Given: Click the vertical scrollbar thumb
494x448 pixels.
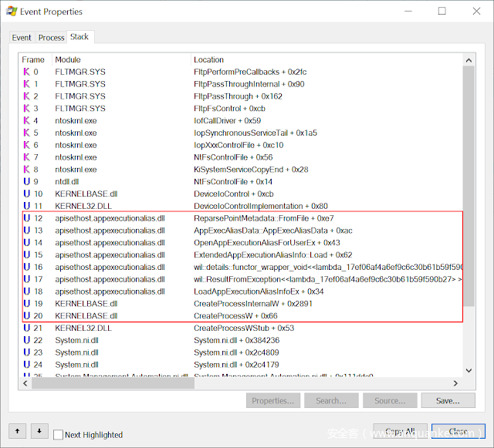Looking at the screenshot, I should pyautogui.click(x=469, y=186).
